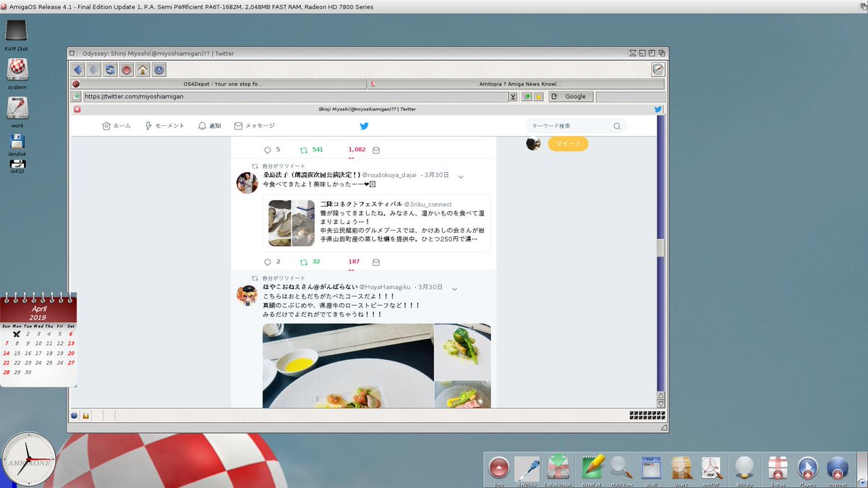The image size is (868, 488).
Task: Click the キーワード検索 search box
Action: click(576, 126)
